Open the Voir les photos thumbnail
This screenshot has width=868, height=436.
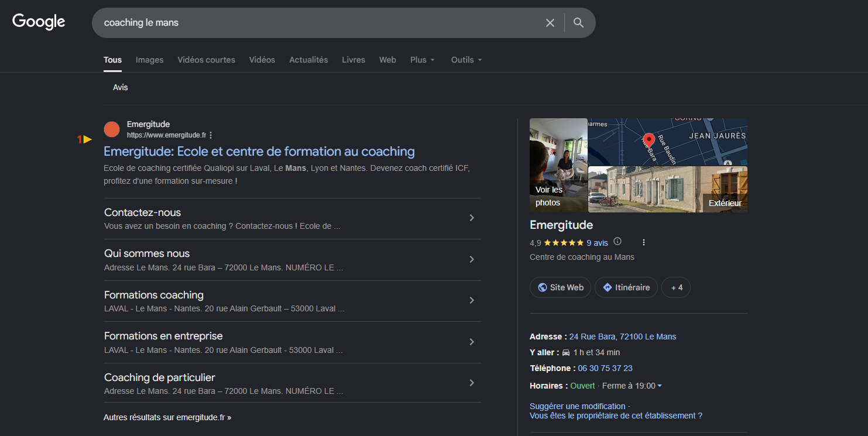click(x=558, y=165)
